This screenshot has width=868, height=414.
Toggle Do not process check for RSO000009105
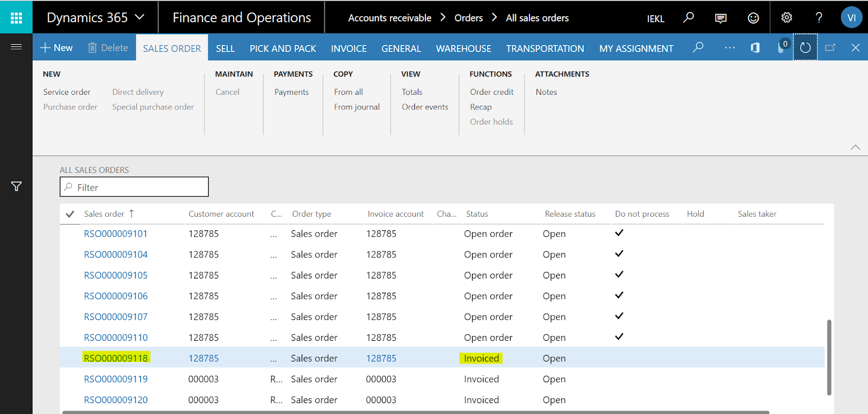[619, 274]
